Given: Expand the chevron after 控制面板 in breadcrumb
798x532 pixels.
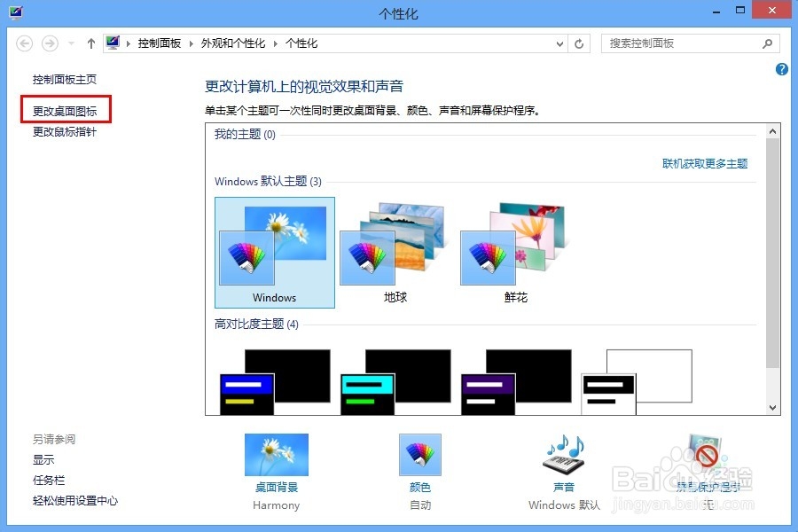Looking at the screenshot, I should 192,43.
